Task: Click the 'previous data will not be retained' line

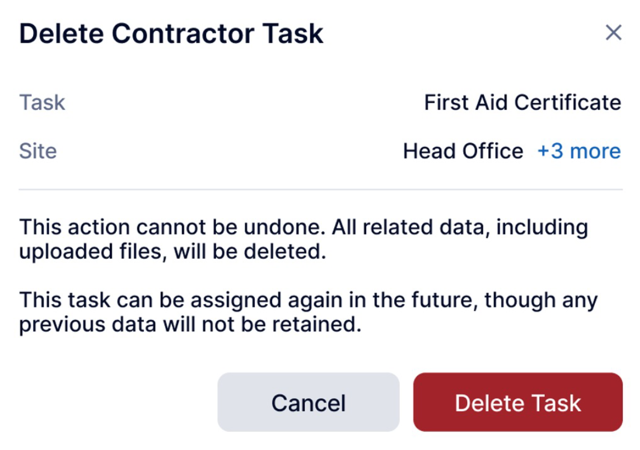Action: coord(189,326)
